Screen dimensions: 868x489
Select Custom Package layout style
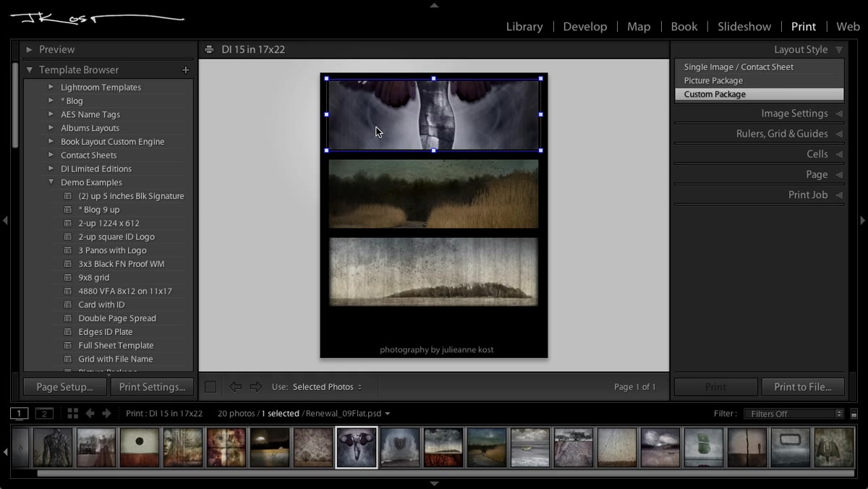(x=759, y=94)
